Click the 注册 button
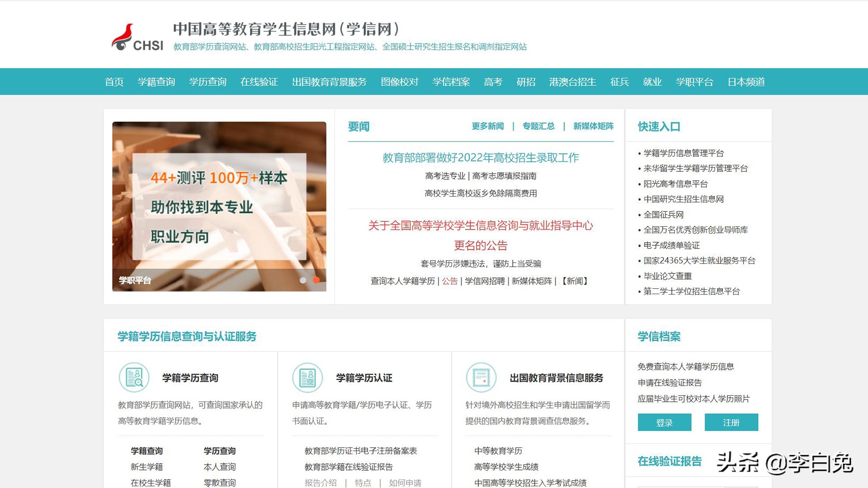Viewport: 868px width, 488px height. coord(731,422)
